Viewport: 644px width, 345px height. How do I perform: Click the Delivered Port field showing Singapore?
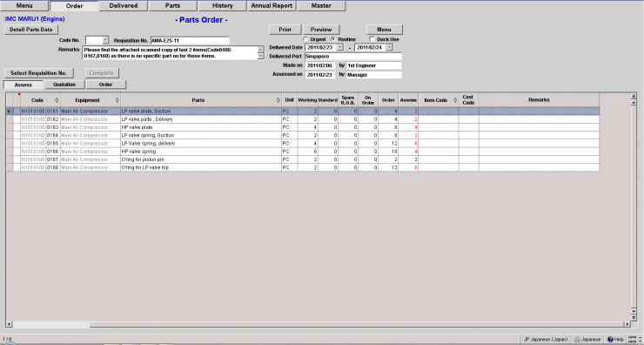pyautogui.click(x=352, y=57)
